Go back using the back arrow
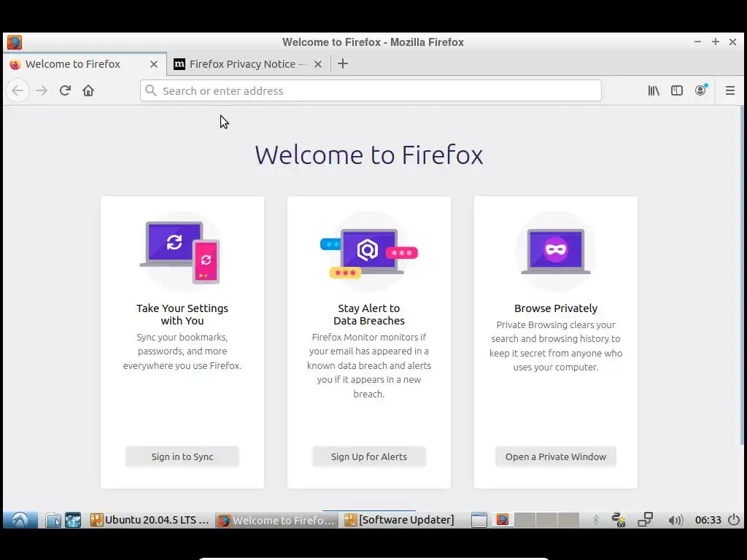The width and height of the screenshot is (747, 560). 18,90
